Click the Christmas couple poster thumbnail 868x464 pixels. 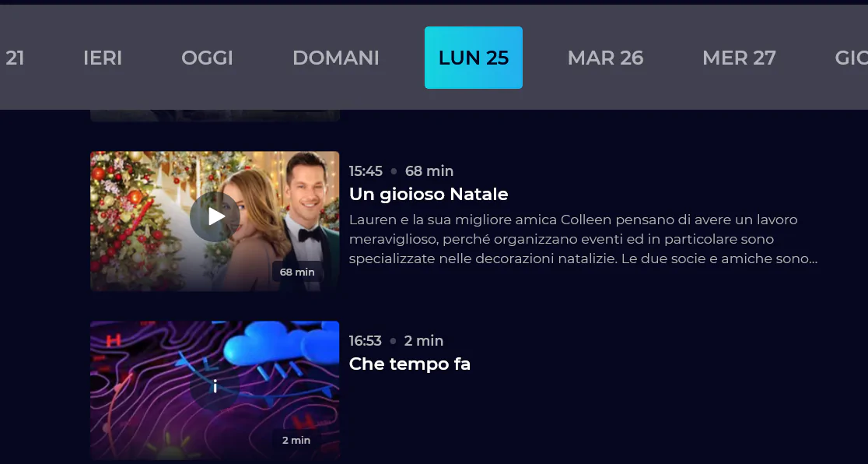215,221
